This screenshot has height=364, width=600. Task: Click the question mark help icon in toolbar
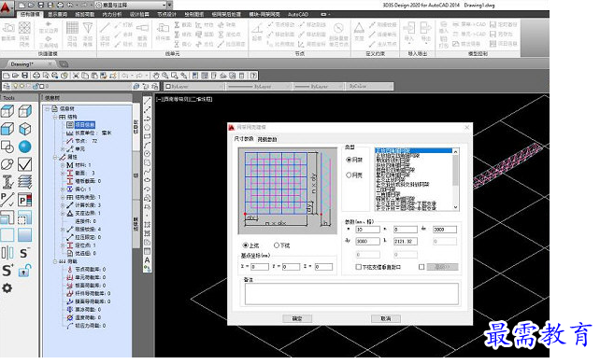(x=253, y=76)
